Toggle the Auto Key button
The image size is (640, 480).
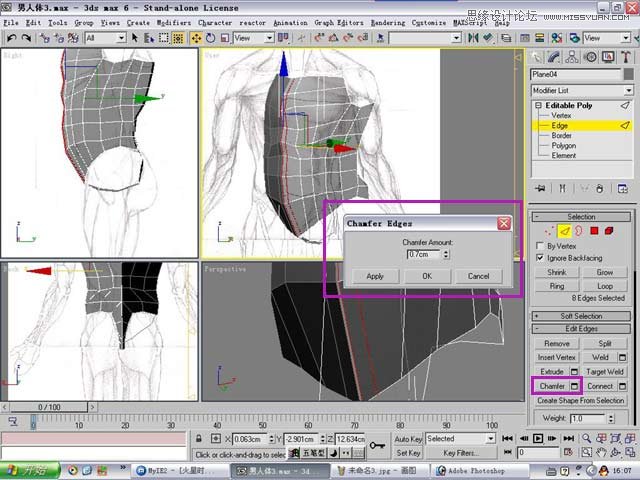point(407,439)
